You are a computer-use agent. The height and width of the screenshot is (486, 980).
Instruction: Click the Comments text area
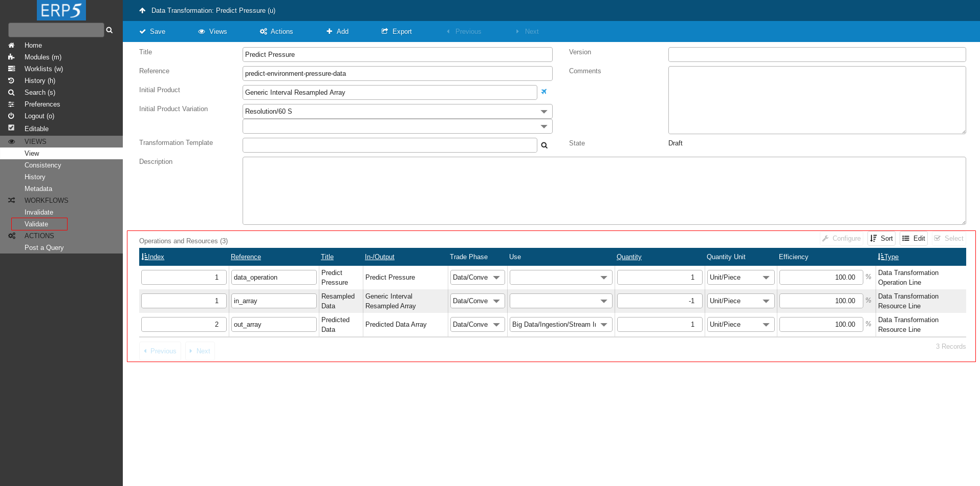click(817, 100)
